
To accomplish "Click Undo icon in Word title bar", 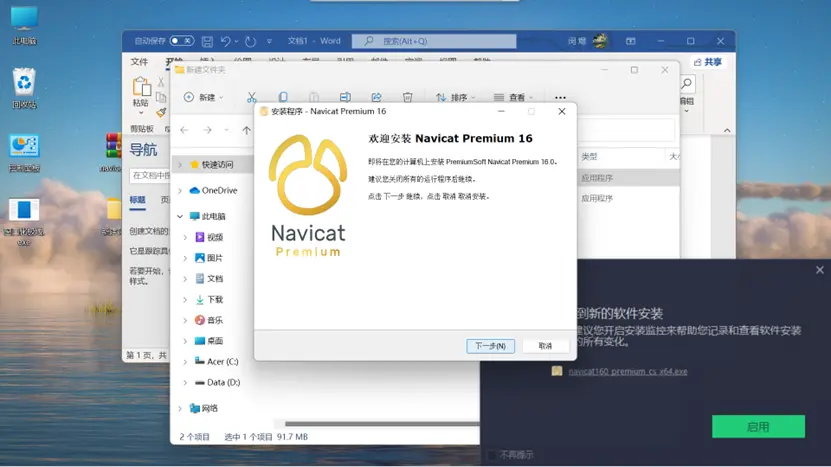I will click(226, 41).
